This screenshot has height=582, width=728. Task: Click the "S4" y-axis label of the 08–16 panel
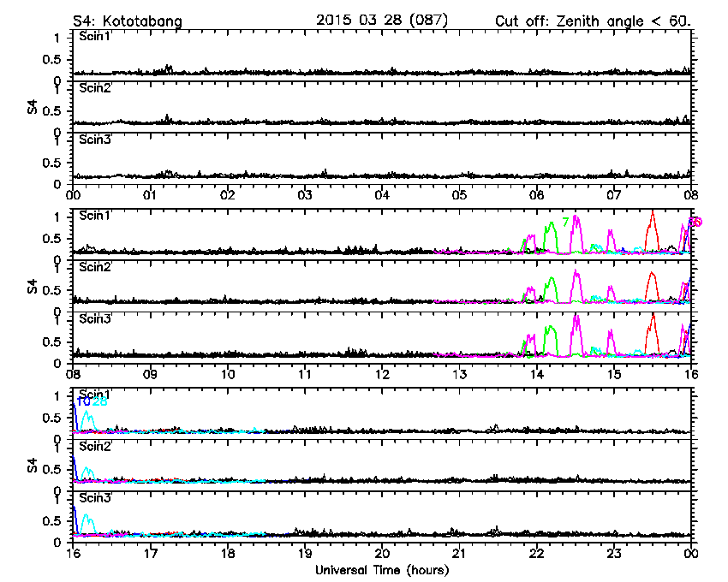[x=32, y=286]
